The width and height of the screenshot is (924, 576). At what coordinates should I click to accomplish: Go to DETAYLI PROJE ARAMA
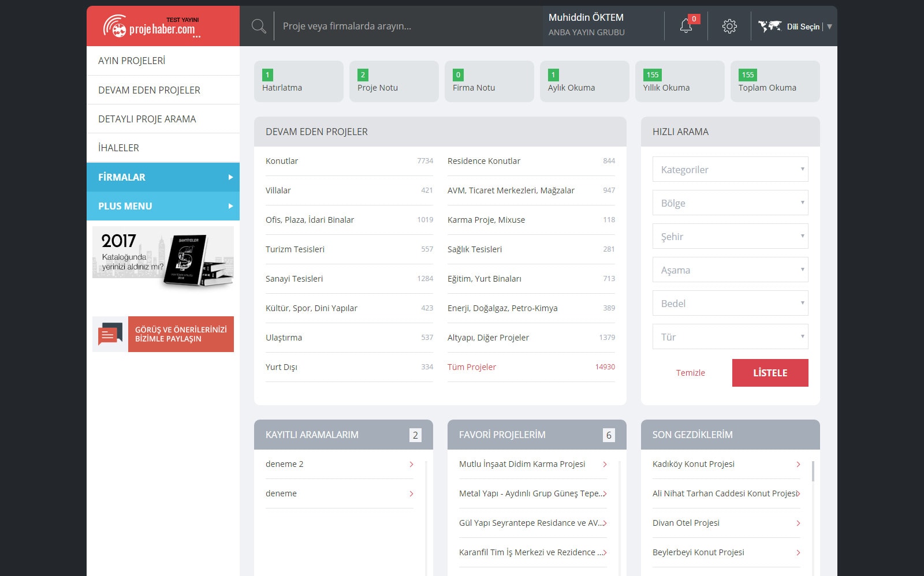163,119
